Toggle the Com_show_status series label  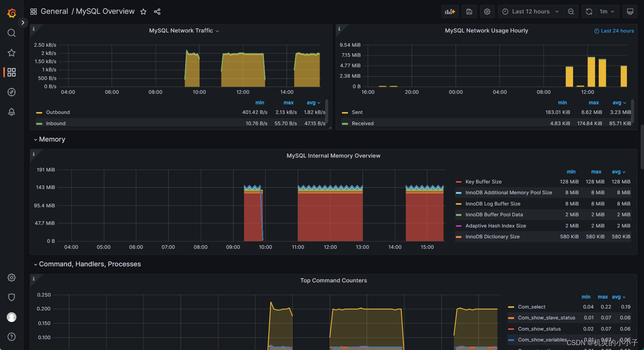(539, 329)
